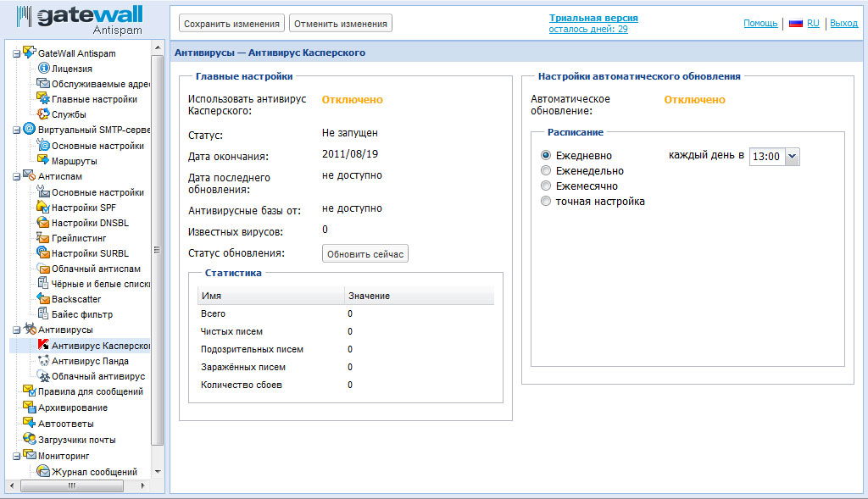Open Лицензия tree entry
Viewport: 868px width, 499px height.
click(71, 69)
